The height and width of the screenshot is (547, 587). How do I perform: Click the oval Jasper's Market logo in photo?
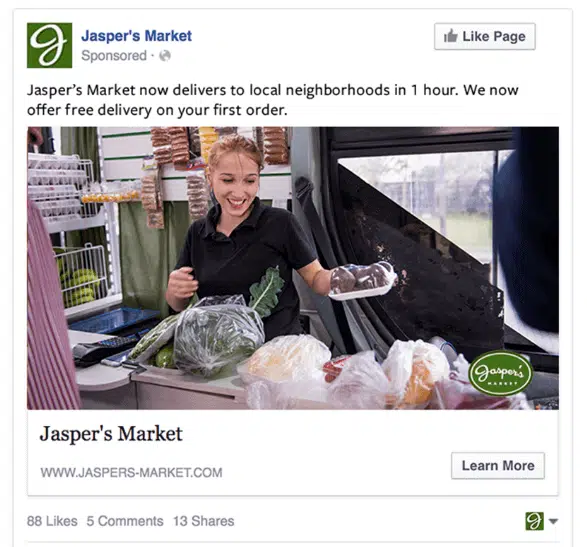500,373
